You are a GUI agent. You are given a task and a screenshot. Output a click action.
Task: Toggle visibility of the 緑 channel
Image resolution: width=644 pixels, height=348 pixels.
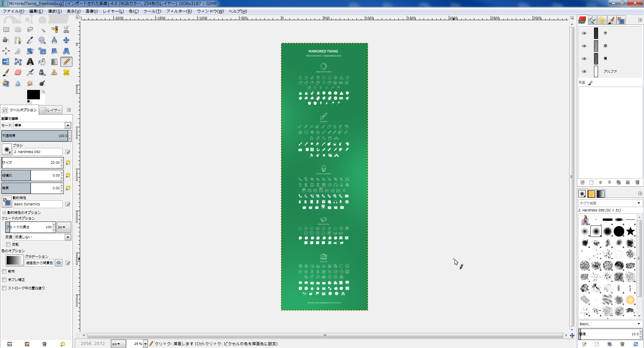pos(584,46)
